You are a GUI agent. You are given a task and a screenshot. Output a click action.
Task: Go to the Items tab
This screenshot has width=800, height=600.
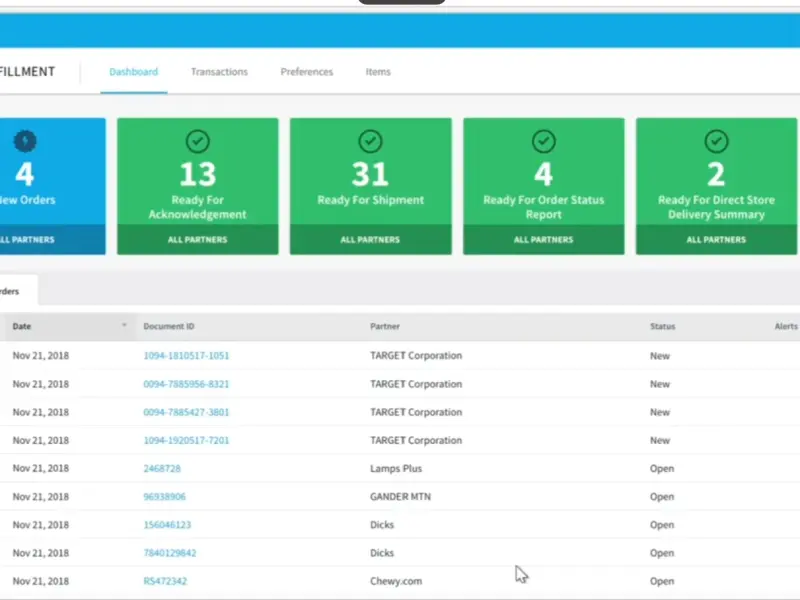[378, 72]
